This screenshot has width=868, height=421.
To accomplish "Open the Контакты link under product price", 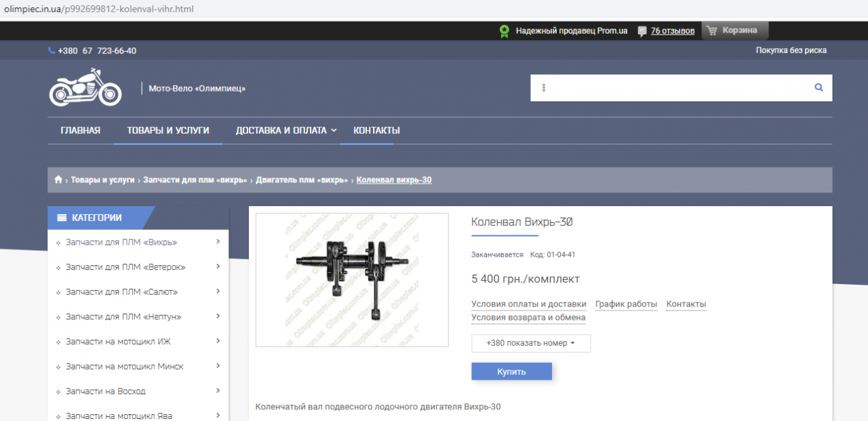I will 686,304.
